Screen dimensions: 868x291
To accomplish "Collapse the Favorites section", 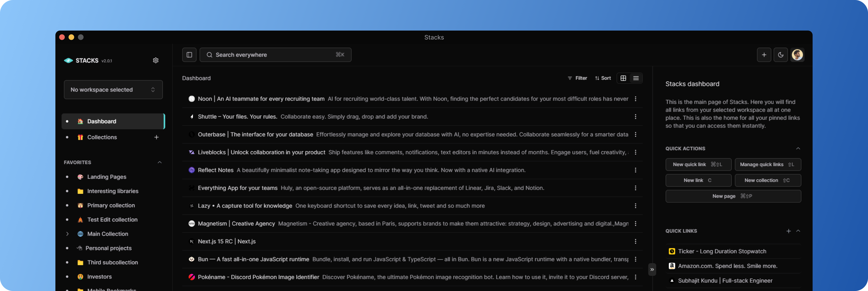I will (160, 162).
